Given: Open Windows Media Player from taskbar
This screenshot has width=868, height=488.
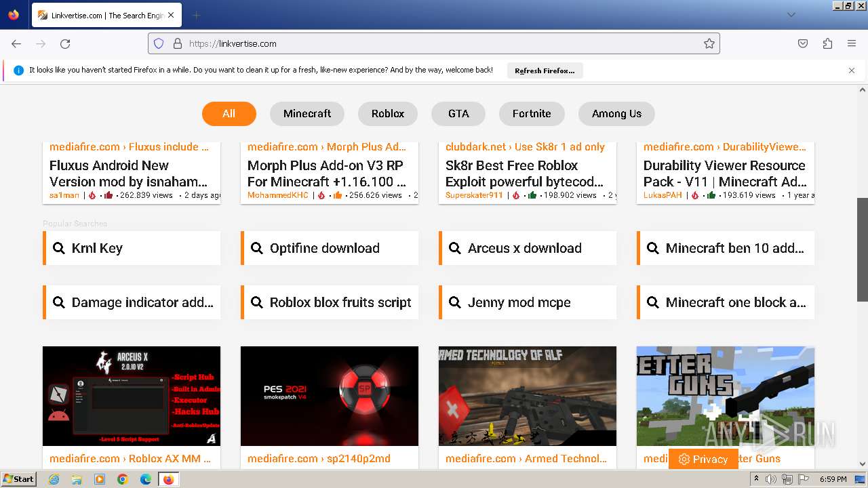Looking at the screenshot, I should pos(100,479).
